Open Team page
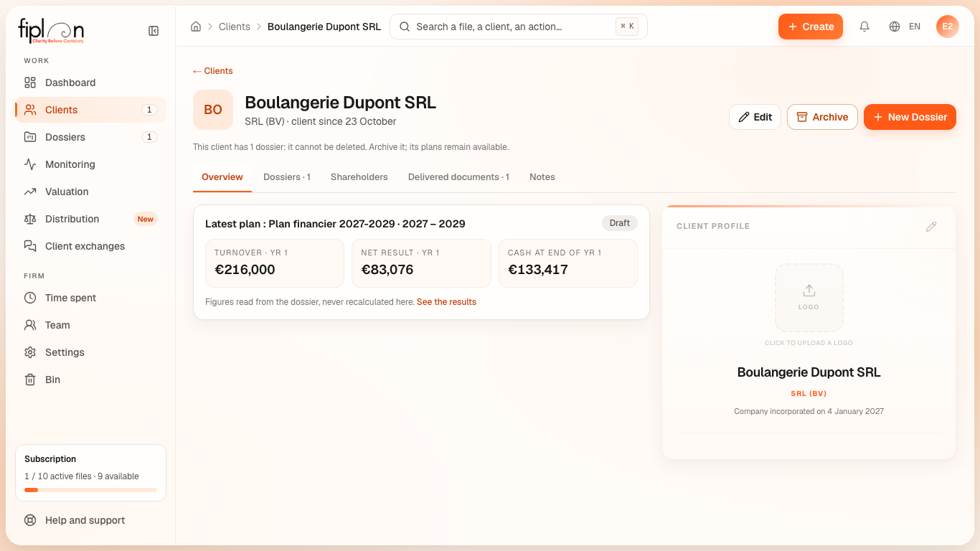Screen dimensions: 980x551 point(90,325)
